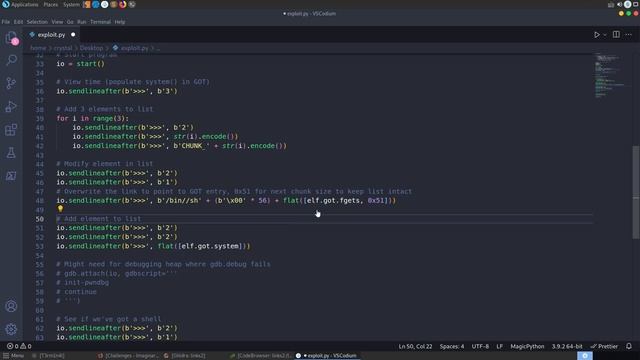Open the Source Control view
The image size is (640, 360).
[11, 83]
